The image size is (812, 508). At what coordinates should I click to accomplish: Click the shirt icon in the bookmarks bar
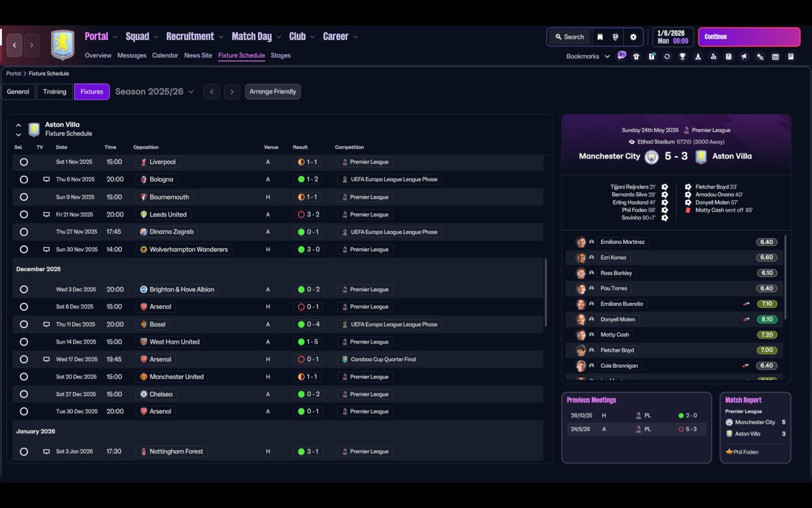coord(636,57)
